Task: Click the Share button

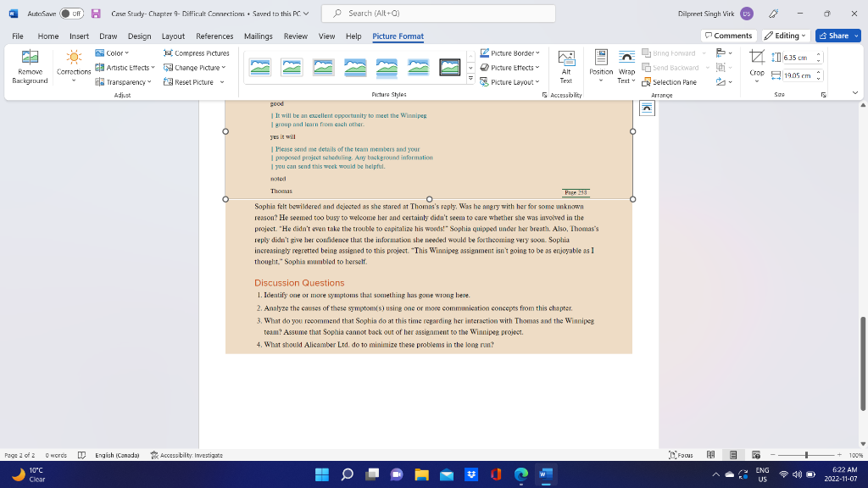Action: [x=834, y=36]
